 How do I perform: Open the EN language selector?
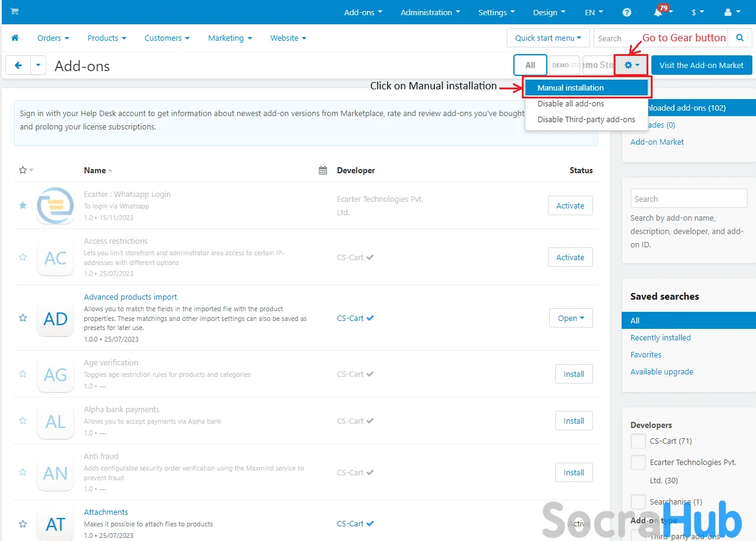click(594, 12)
